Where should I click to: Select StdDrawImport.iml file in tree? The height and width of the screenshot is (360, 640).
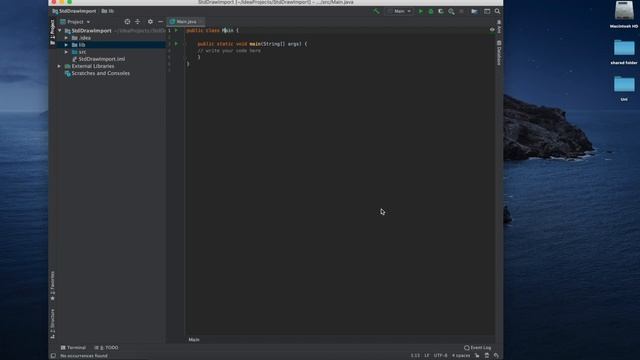pyautogui.click(x=98, y=59)
